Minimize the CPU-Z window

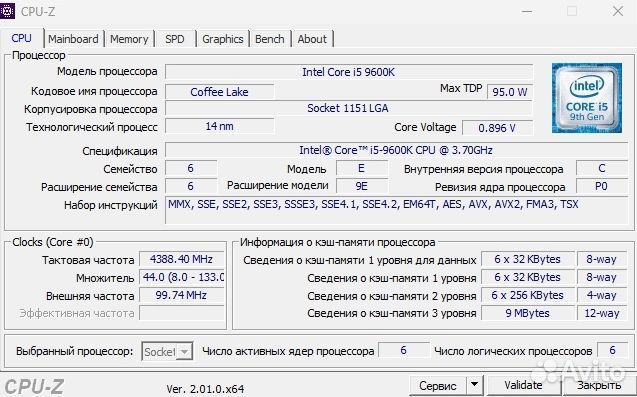coord(527,11)
